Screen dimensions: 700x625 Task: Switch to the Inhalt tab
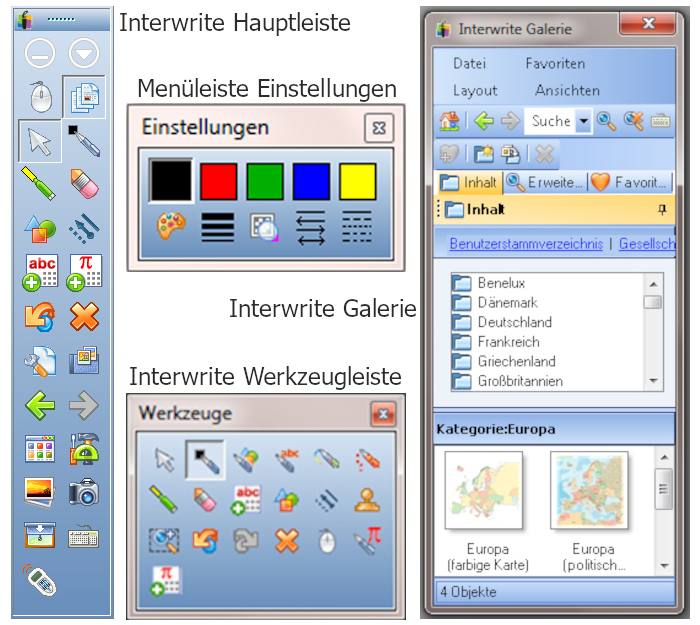click(469, 183)
